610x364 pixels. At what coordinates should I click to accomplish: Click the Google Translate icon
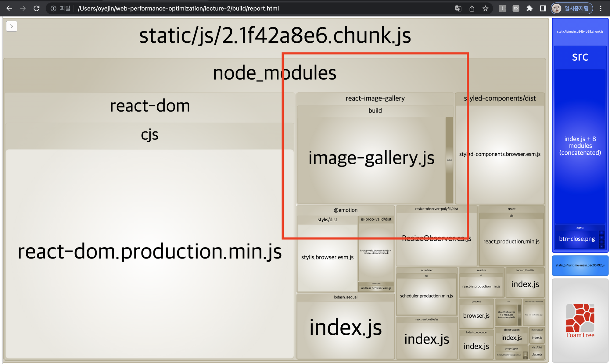pyautogui.click(x=458, y=9)
